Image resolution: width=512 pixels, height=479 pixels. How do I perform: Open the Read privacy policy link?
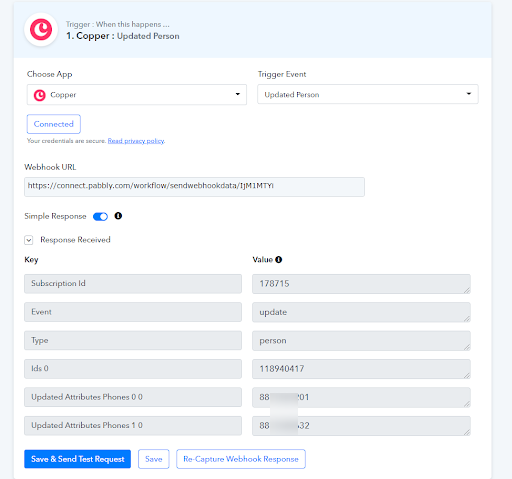point(136,141)
